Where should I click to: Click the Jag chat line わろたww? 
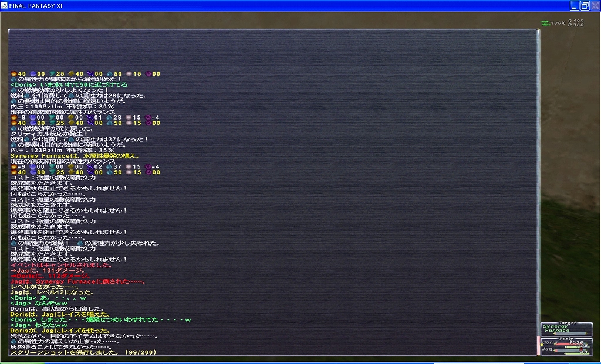pos(39,325)
